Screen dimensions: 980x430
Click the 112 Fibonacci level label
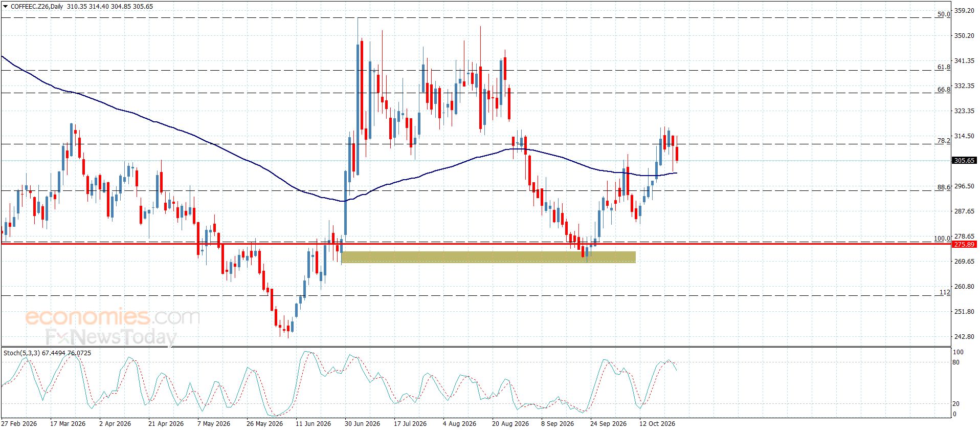coord(945,292)
